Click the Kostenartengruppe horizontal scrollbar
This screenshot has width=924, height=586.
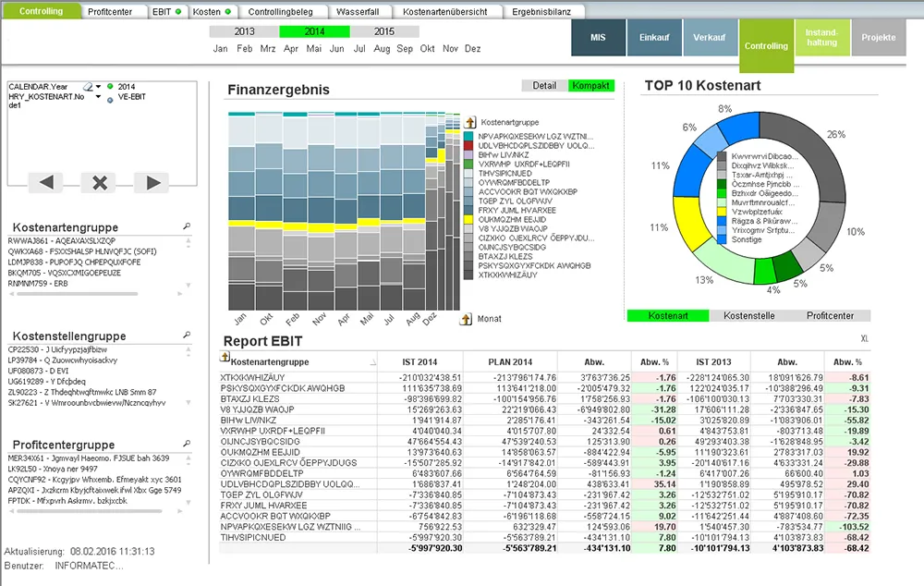78,294
